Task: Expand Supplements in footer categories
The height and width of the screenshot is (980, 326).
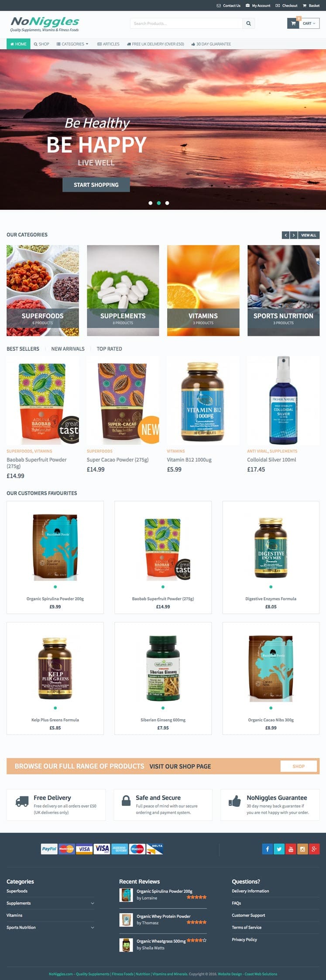Action: coord(93,903)
